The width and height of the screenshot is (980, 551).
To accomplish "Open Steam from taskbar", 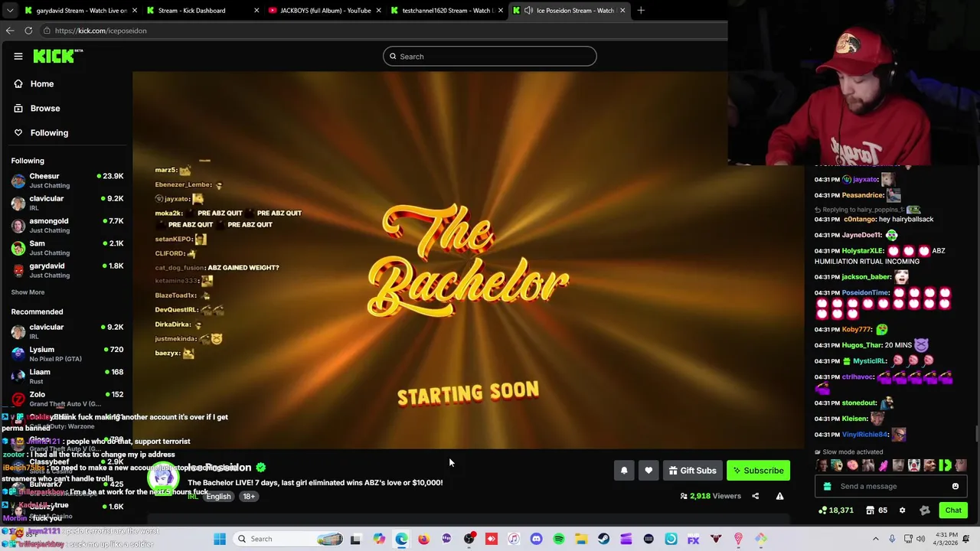I will click(603, 539).
